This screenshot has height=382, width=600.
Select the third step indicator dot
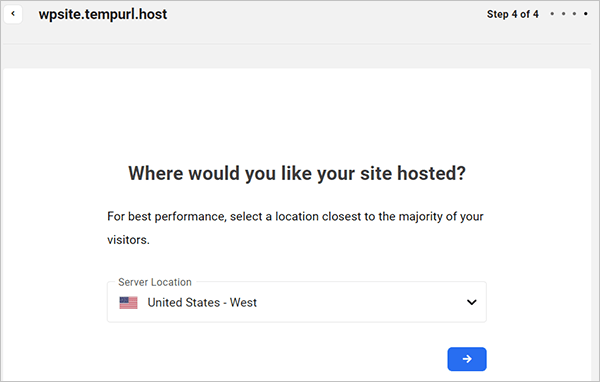click(x=574, y=14)
